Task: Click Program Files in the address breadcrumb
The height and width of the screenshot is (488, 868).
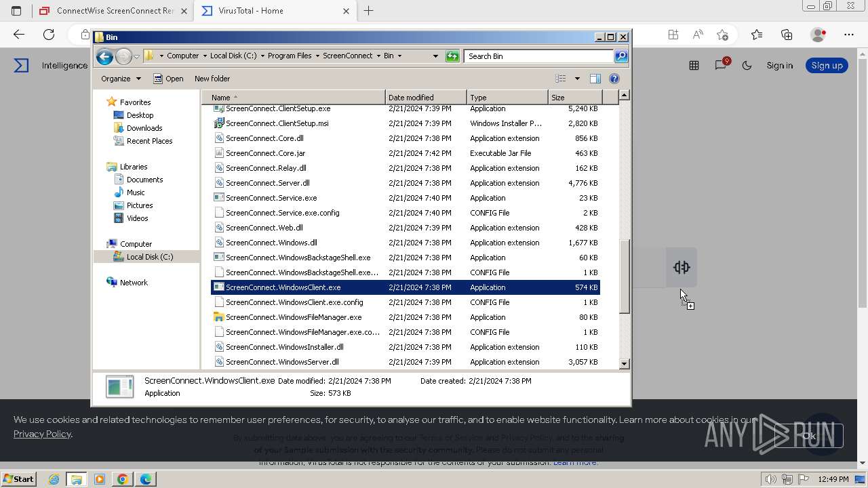Action: pos(290,56)
